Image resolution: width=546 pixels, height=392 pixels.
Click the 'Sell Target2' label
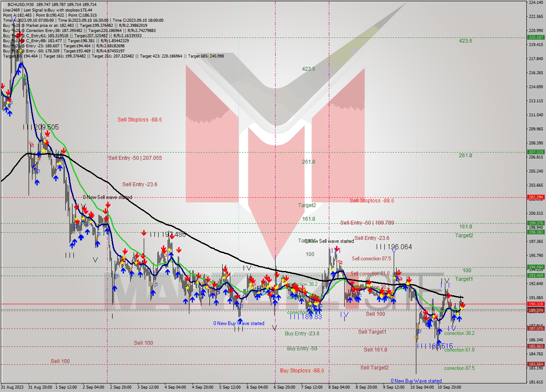tap(374, 367)
